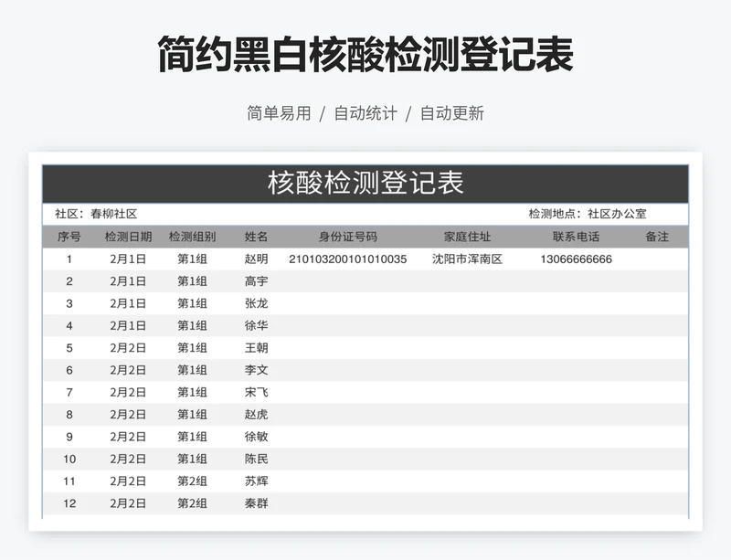
Task: Click the 序号 column header
Action: point(69,237)
